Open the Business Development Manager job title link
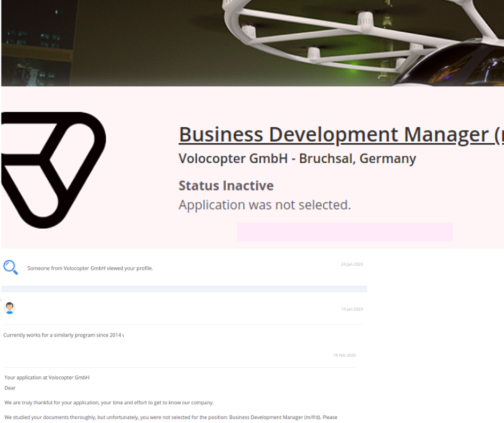This screenshot has height=423, width=504. point(342,135)
